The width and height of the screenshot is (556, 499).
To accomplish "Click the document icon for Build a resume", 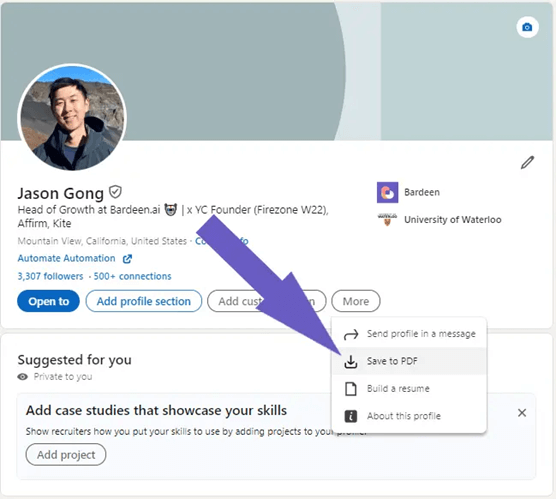I will pyautogui.click(x=351, y=389).
